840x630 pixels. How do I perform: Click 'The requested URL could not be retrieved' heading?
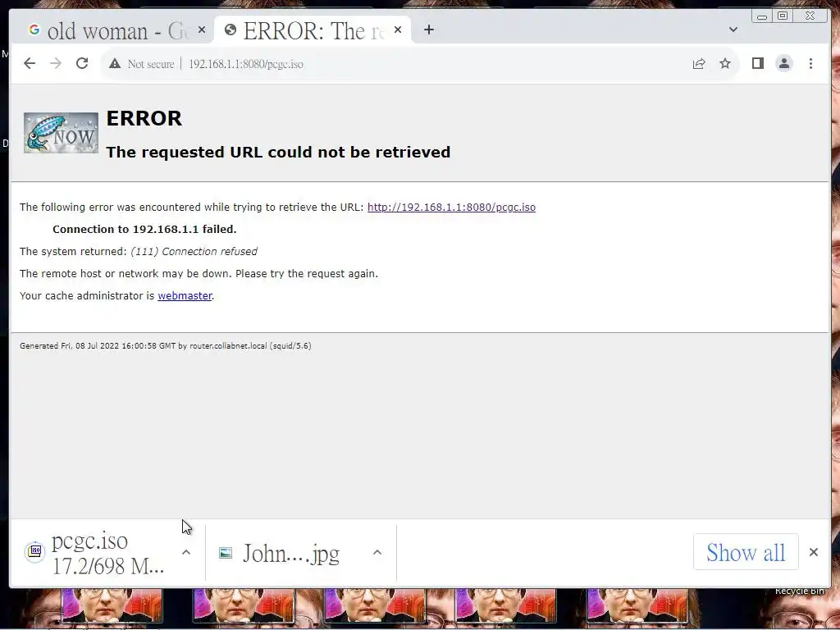pyautogui.click(x=278, y=152)
